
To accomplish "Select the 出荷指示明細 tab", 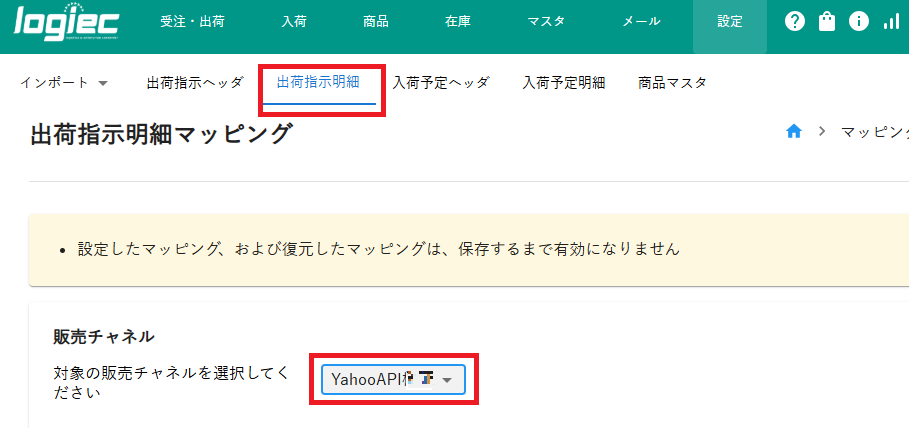I will tap(318, 82).
